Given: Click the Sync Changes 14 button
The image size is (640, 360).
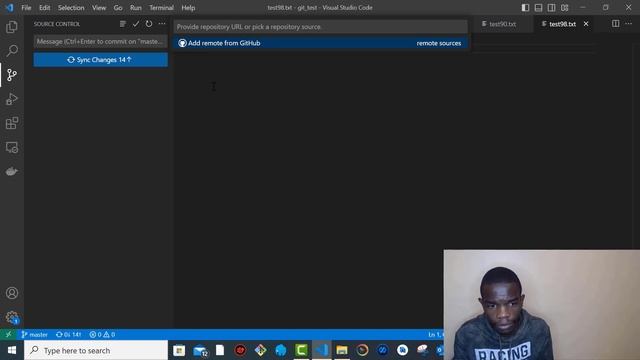Looking at the screenshot, I should [100, 60].
